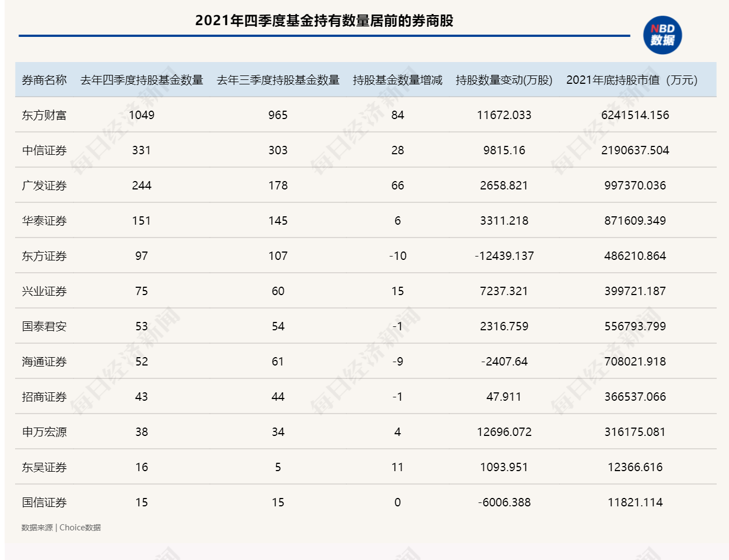Viewport: 729px width, 560px height.
Task: Click the 数据来源 | Choice数据 footnote
Action: coord(61,528)
